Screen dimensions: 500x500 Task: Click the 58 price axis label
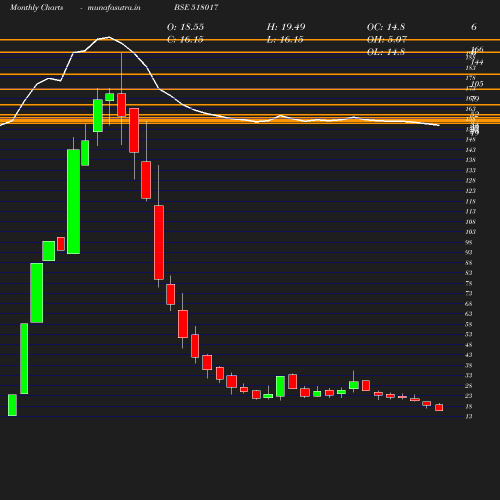[x=469, y=324]
